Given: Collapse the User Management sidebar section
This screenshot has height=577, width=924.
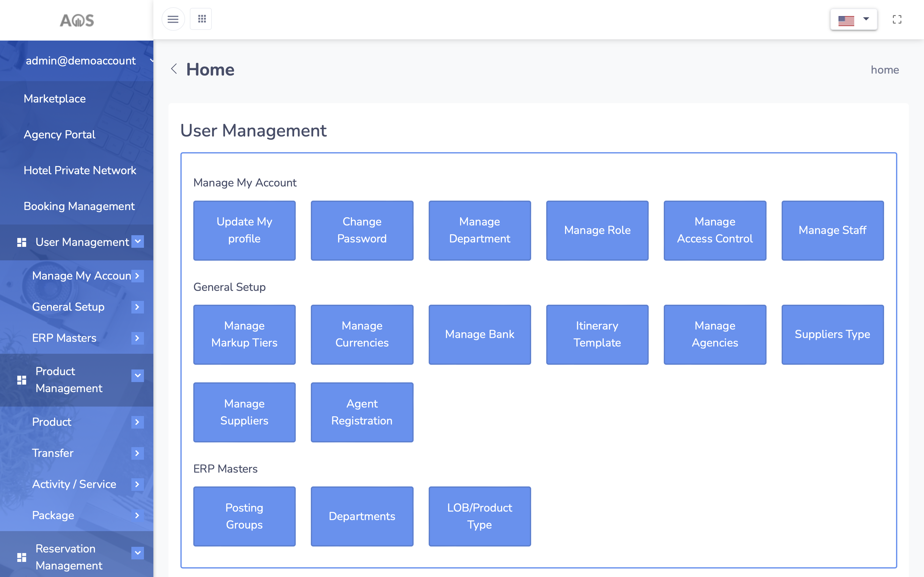Looking at the screenshot, I should (x=138, y=241).
